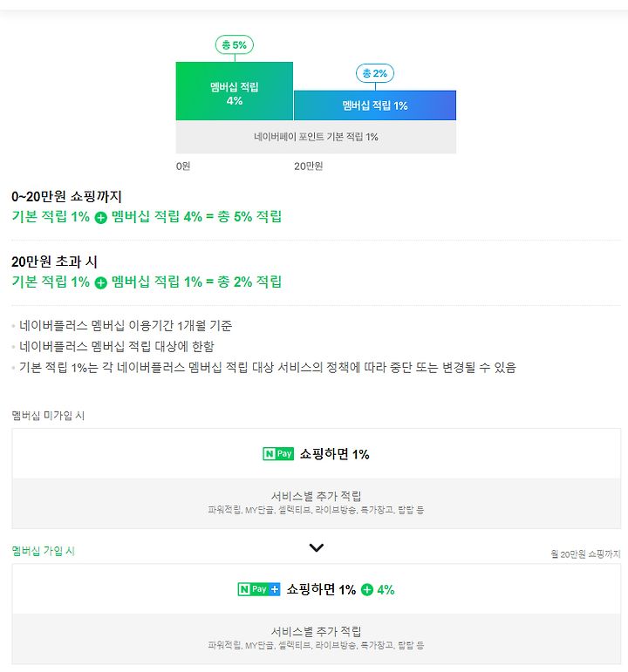Click the green 멤버십 가입 시 label
Viewport: 628px width, 672px height.
click(44, 551)
